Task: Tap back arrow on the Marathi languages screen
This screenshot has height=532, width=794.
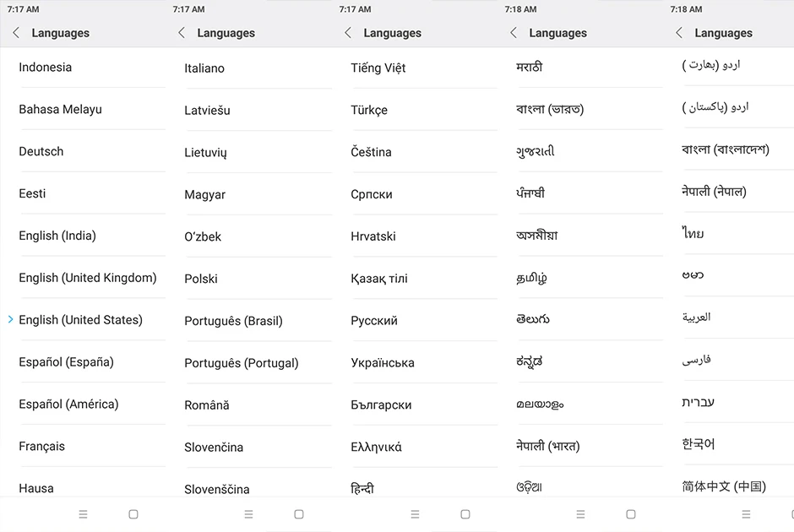Action: [513, 33]
